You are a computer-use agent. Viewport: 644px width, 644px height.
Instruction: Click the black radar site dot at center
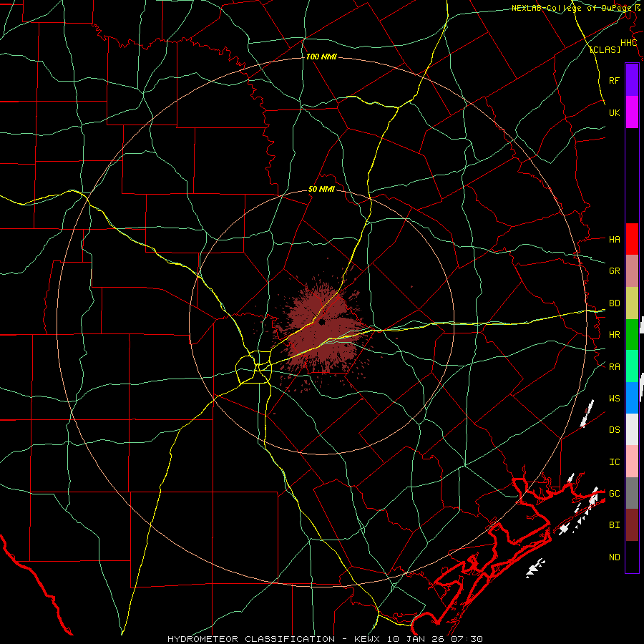click(x=322, y=321)
